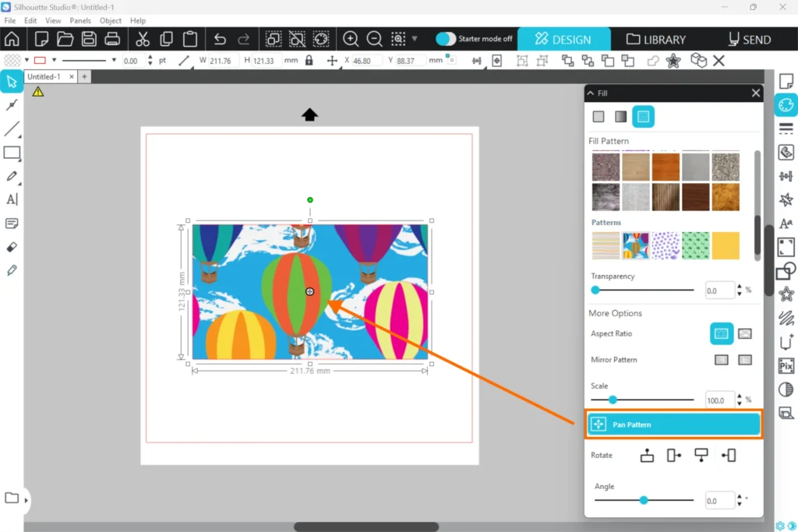Choose the Draw a Rectangle tool
Screen dimensions: 798x532
(12, 153)
